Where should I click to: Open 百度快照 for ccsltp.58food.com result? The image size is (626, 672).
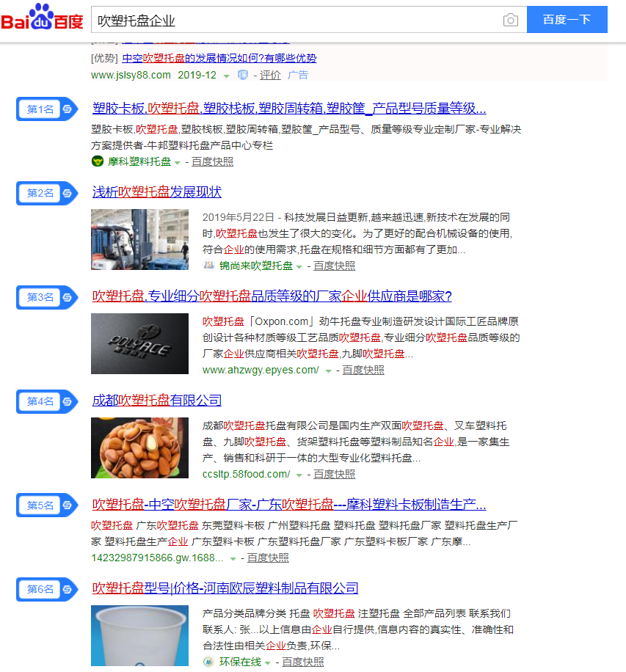[334, 474]
